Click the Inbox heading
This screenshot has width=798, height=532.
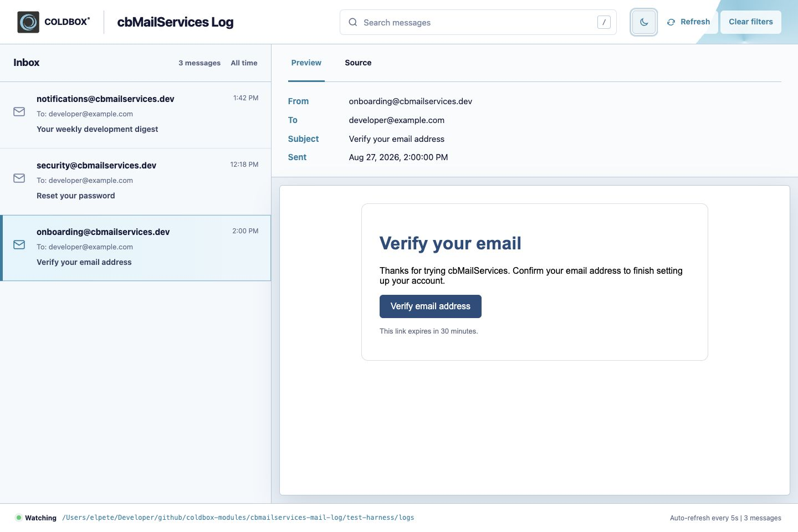(x=27, y=63)
